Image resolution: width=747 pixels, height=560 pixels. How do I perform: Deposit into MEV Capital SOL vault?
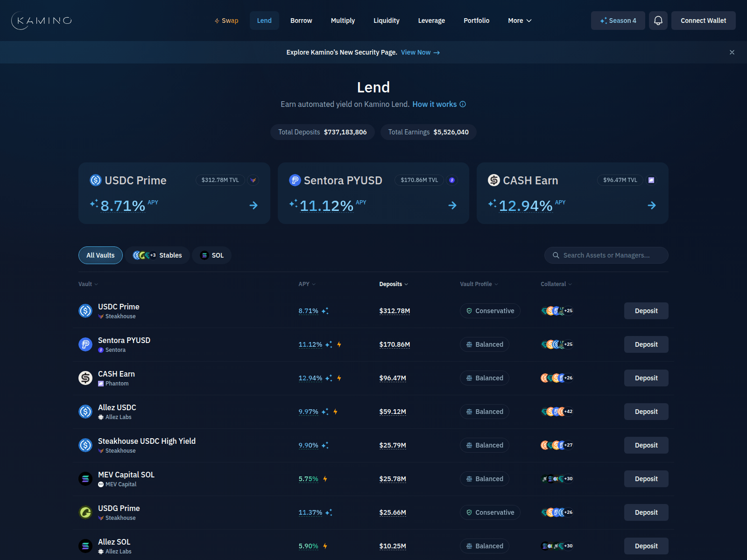[x=646, y=479]
